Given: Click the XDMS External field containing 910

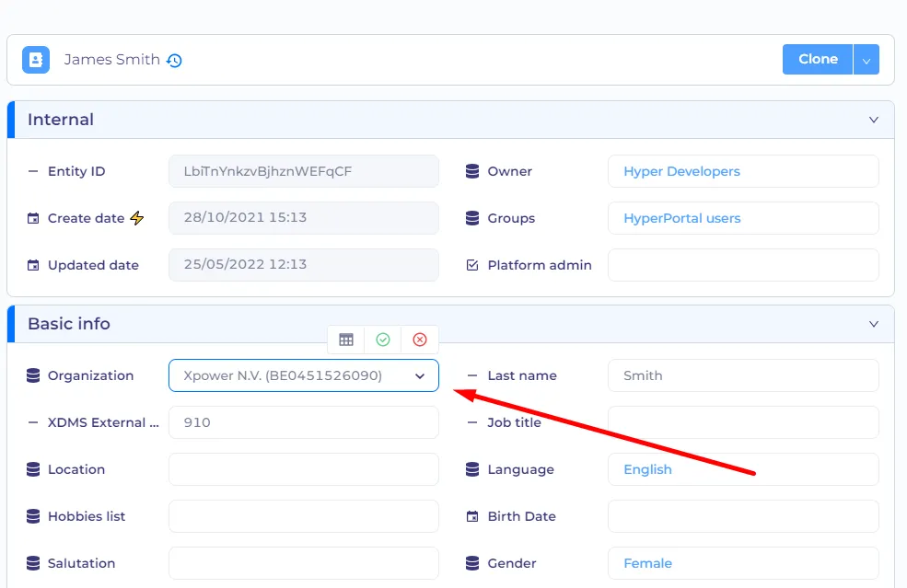Looking at the screenshot, I should tap(304, 422).
